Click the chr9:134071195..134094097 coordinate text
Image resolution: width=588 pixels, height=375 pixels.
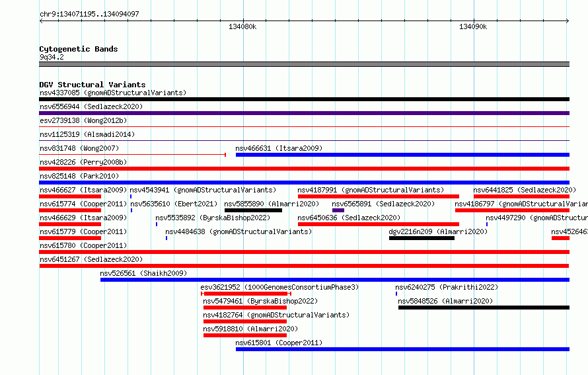[89, 14]
